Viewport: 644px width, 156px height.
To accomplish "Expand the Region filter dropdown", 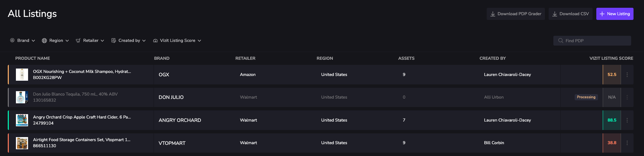I will coord(55,41).
